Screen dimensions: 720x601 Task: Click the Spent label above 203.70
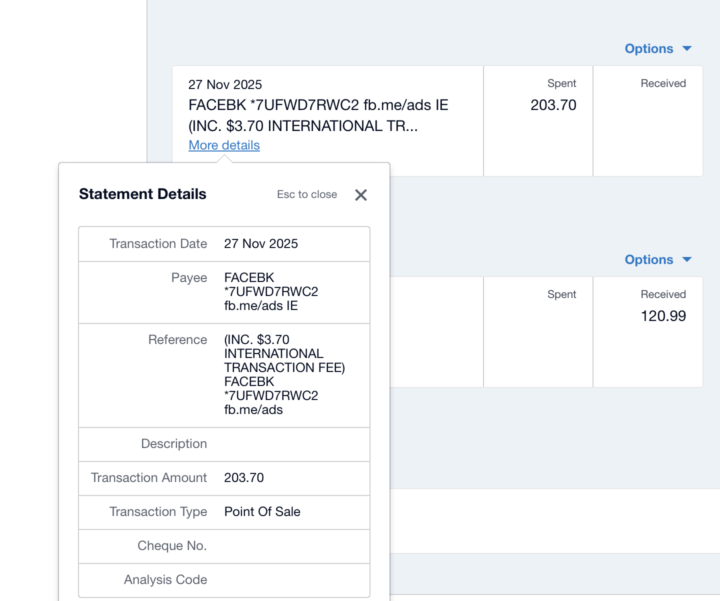point(562,84)
